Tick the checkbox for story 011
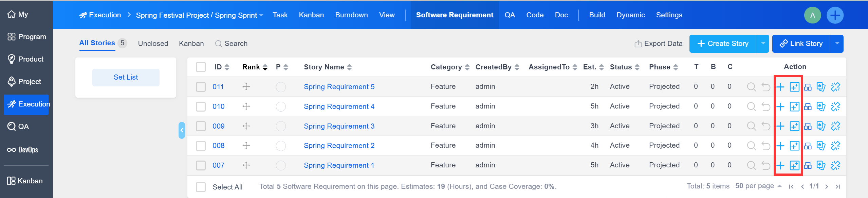Image resolution: width=868 pixels, height=198 pixels. tap(201, 87)
